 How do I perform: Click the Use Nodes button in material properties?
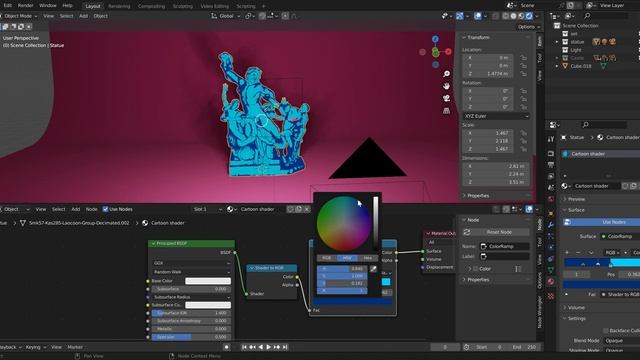(x=602, y=222)
